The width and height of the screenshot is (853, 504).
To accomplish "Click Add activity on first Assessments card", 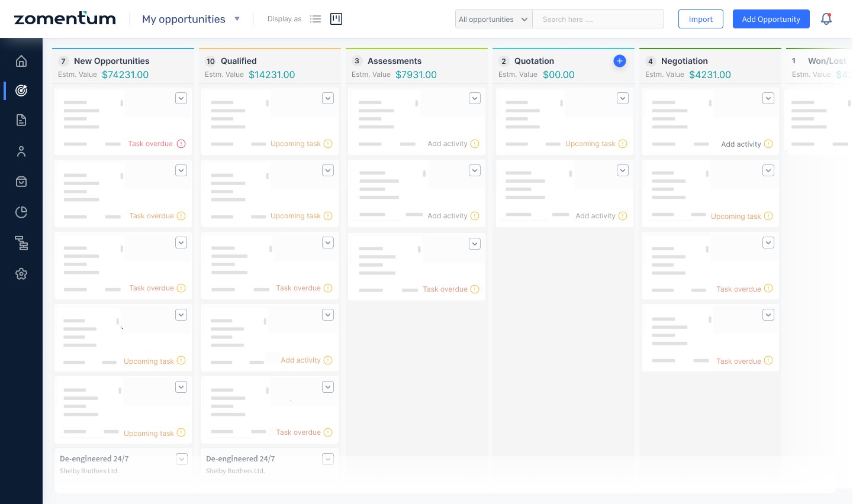I will pyautogui.click(x=448, y=144).
